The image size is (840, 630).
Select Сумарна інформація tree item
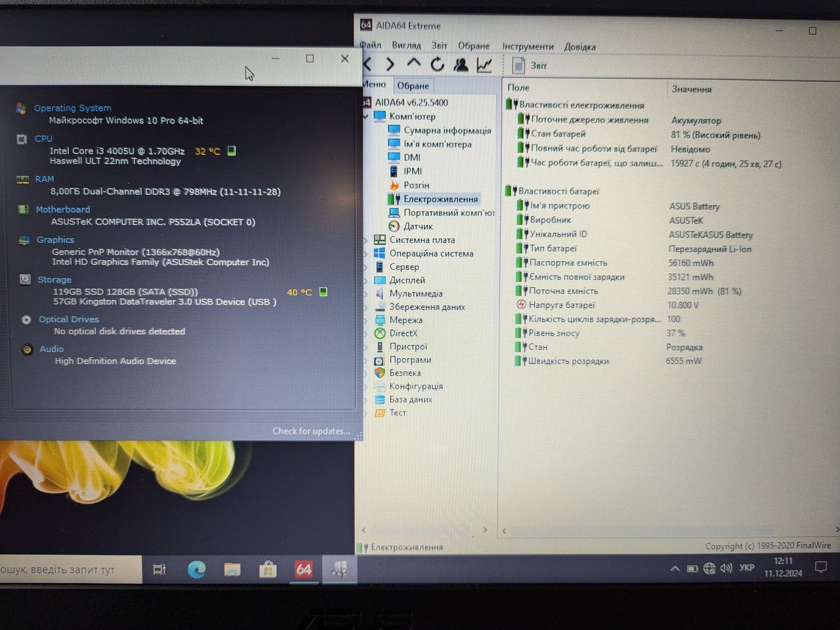[448, 131]
